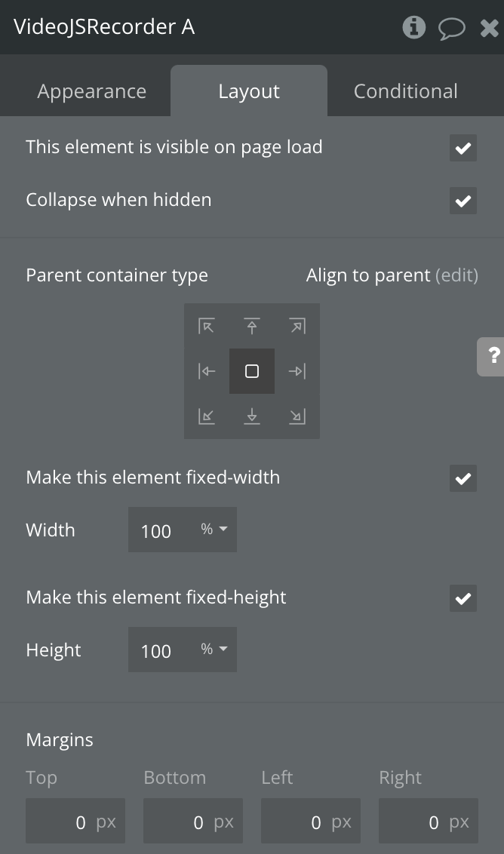Align element to middle-right of parent
Screen dimensions: 504x854
click(297, 371)
